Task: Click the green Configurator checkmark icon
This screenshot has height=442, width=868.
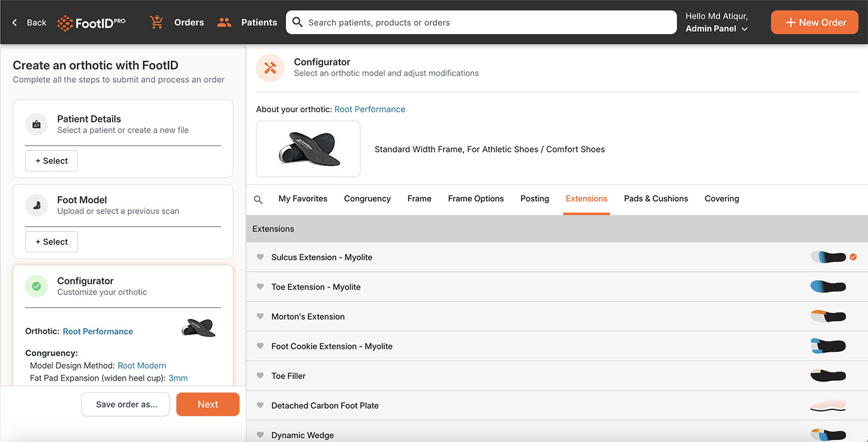Action: point(37,286)
